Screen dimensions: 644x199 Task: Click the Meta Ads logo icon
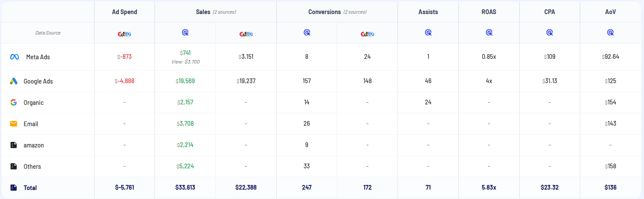pos(14,57)
